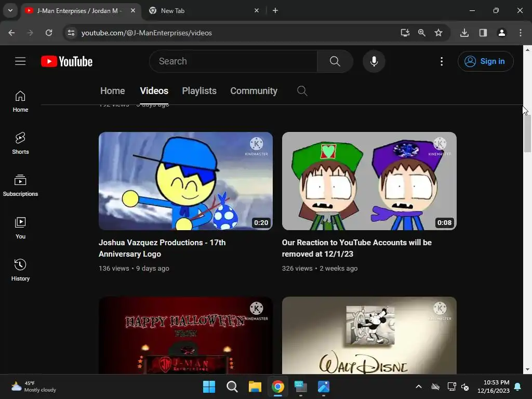Viewport: 532px width, 399px height.
Task: Click browser back arrow
Action: click(11, 33)
